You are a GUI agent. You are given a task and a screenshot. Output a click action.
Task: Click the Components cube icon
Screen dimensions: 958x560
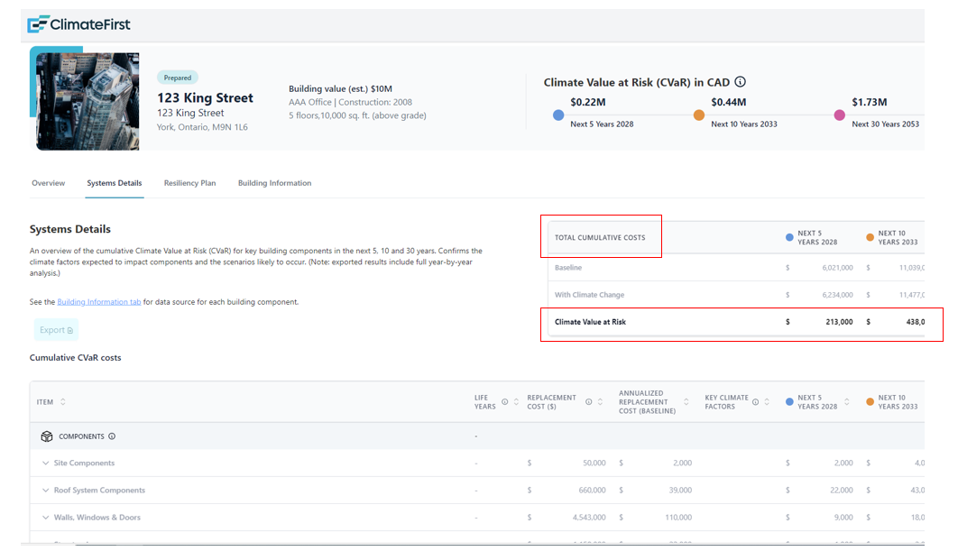coord(47,436)
